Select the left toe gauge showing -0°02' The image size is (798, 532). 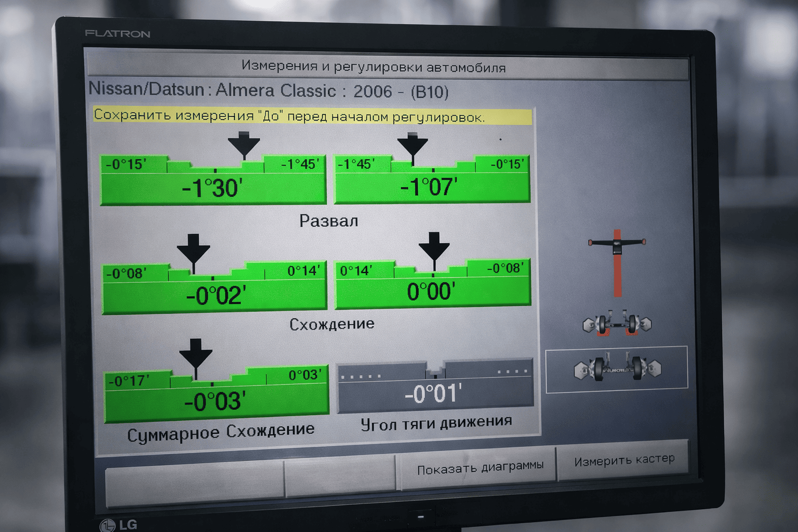click(x=214, y=288)
